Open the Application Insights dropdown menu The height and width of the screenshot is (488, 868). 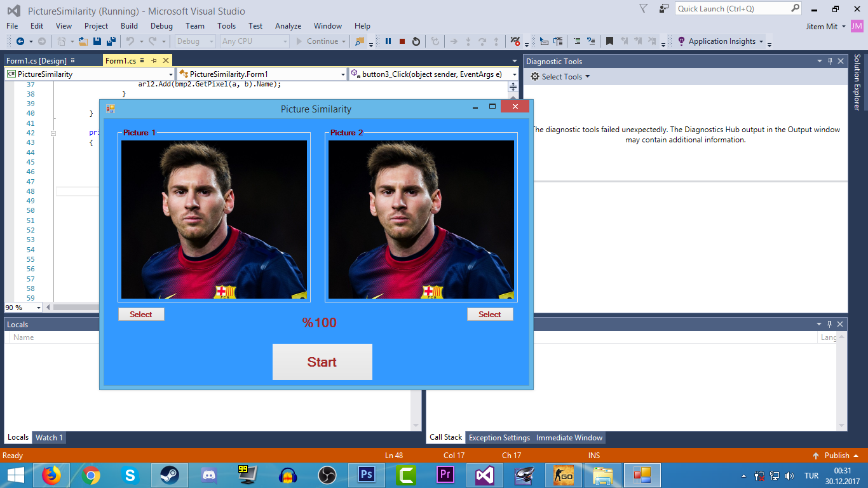761,41
